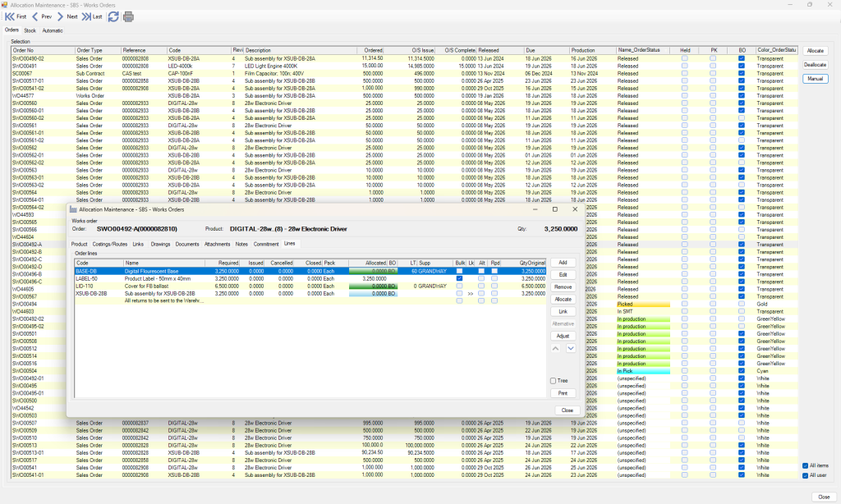This screenshot has height=504, width=841.
Task: Click the Link button in dialog
Action: (x=563, y=312)
